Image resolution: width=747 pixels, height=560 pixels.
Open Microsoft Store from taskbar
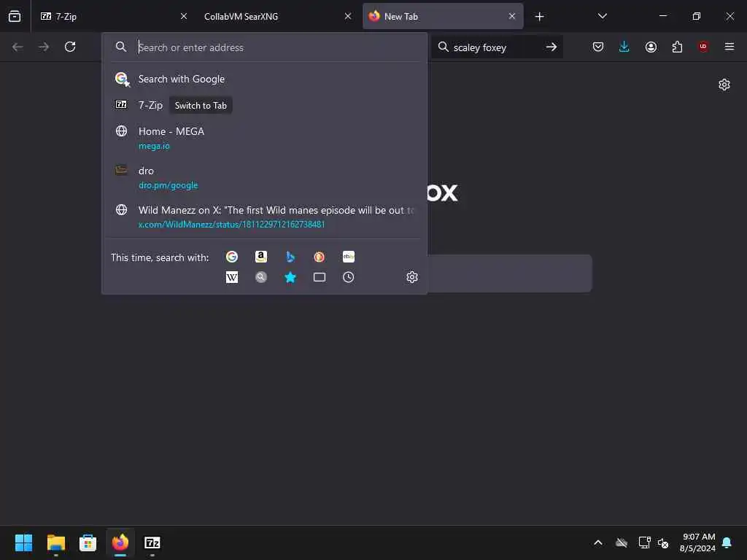click(88, 542)
